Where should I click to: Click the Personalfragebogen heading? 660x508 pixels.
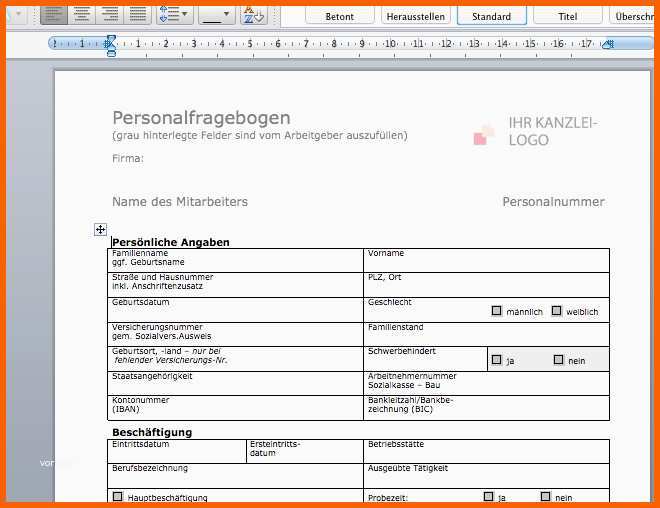click(x=201, y=118)
